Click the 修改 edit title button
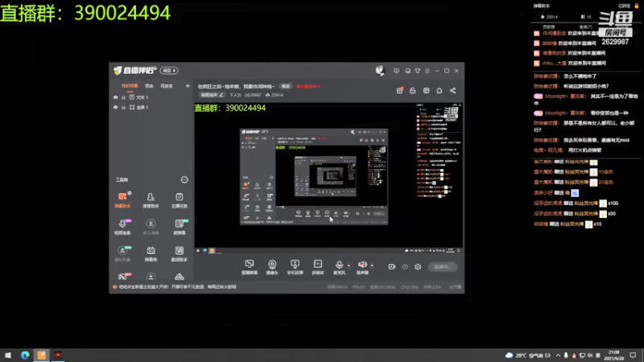 coord(286,86)
